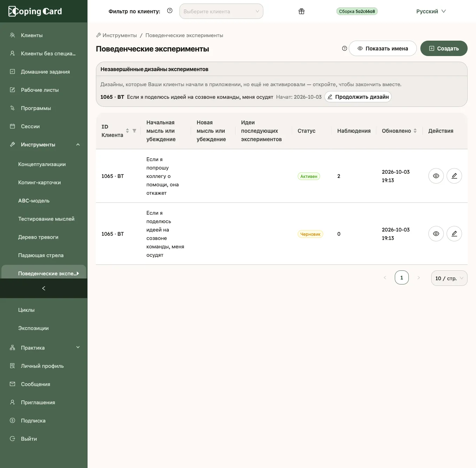
Task: Open Домашние задания in sidebar
Action: pos(44,71)
